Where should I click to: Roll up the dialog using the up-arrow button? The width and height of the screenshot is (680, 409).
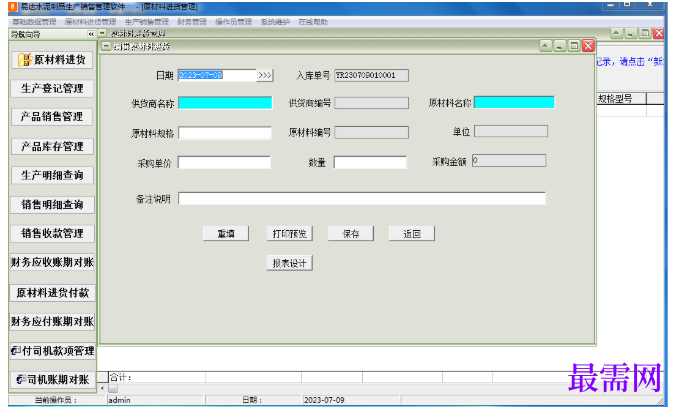[x=546, y=46]
